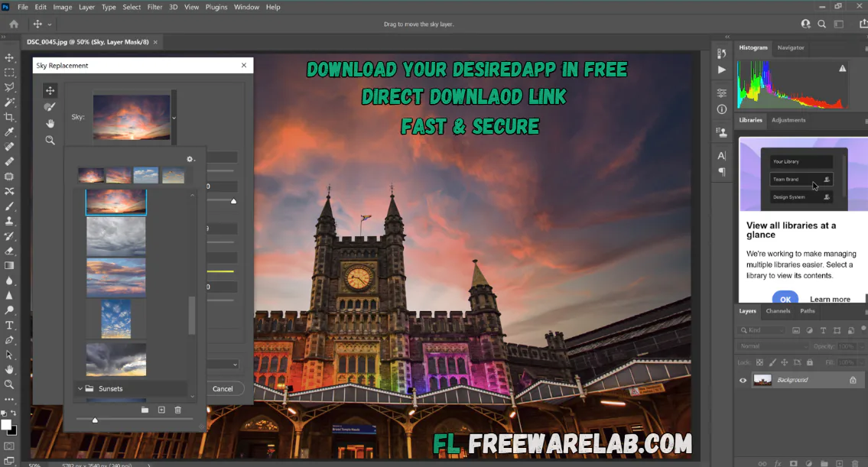Switch to the Channels tab
The image size is (868, 467).
pos(778,311)
